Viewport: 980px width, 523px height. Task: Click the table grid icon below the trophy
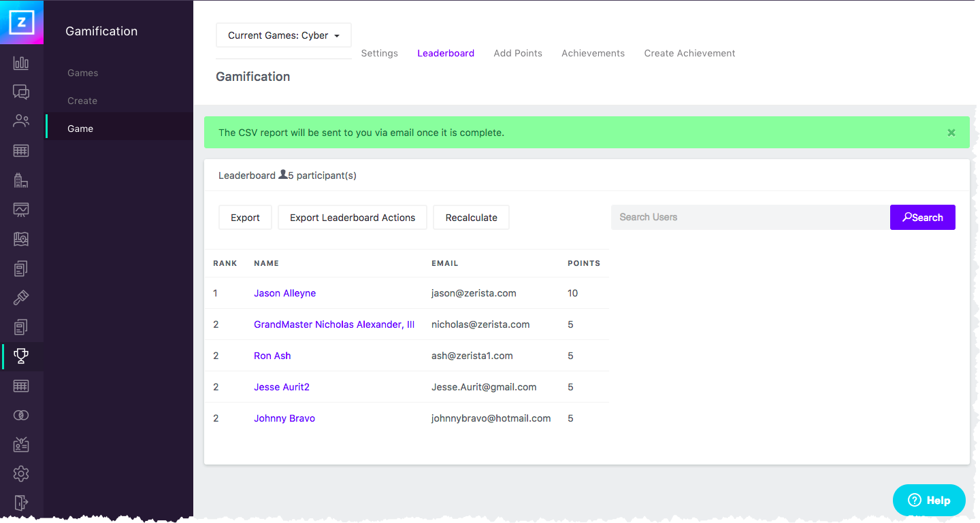[21, 386]
